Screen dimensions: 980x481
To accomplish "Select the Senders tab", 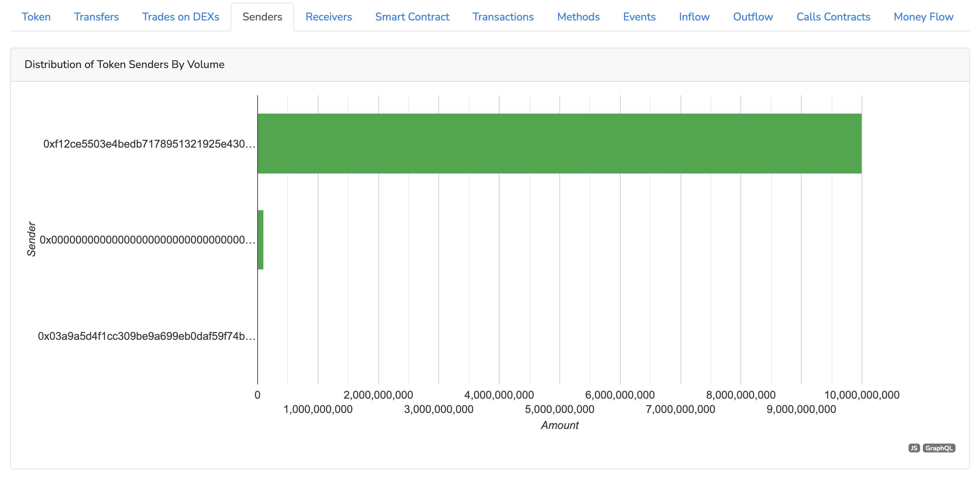I will pyautogui.click(x=262, y=17).
